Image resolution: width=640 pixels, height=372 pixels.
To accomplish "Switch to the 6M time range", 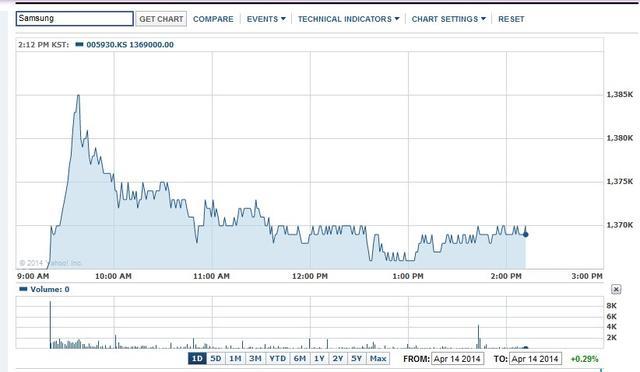I will (300, 359).
